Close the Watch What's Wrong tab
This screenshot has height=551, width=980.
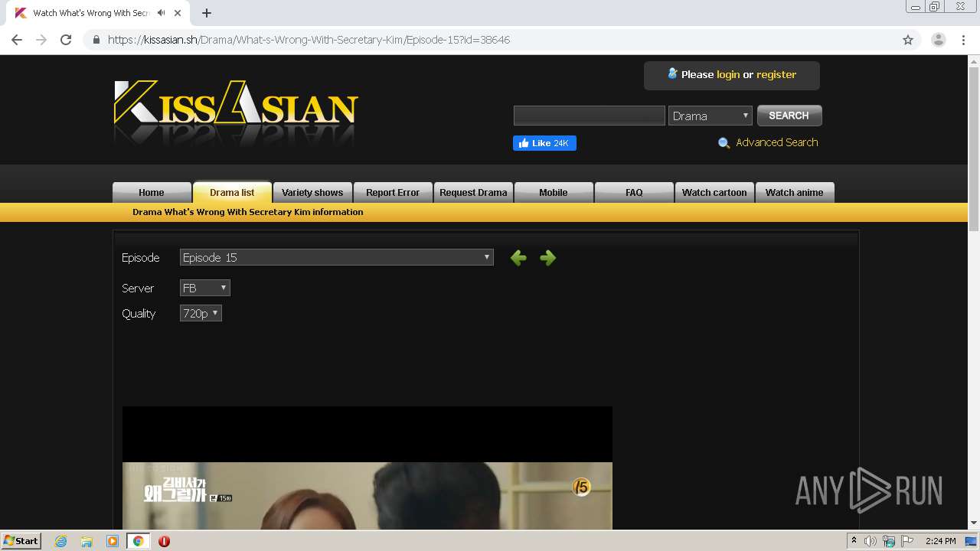tap(178, 13)
